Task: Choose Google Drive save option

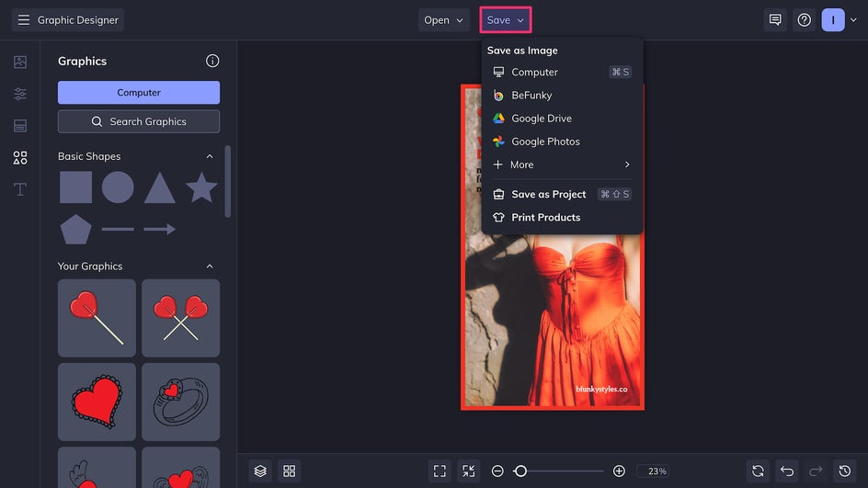Action: click(541, 119)
